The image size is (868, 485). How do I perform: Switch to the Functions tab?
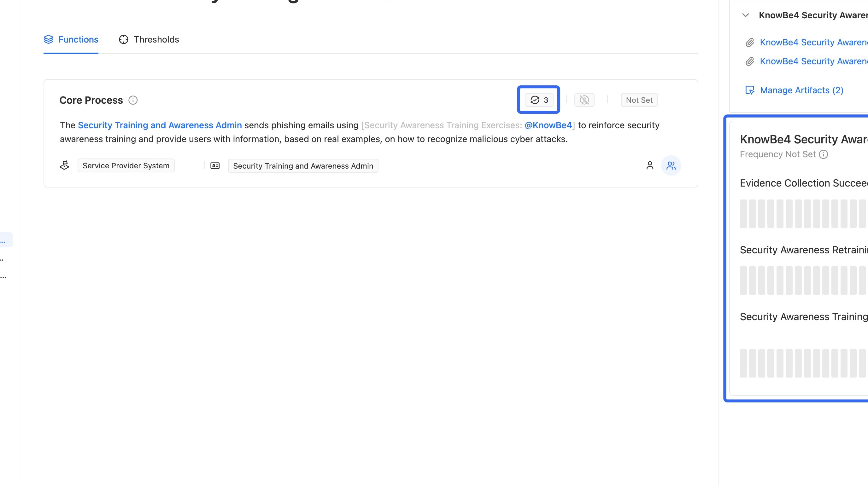(x=71, y=39)
